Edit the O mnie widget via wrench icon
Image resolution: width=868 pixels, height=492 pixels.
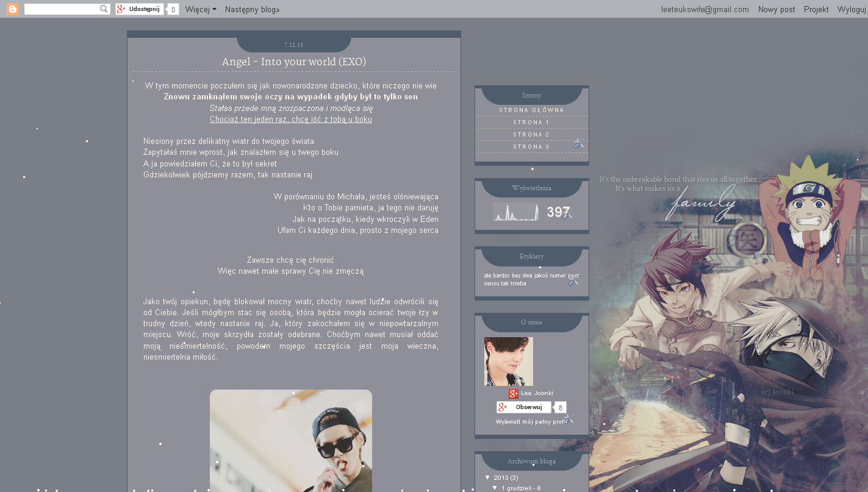tap(569, 419)
